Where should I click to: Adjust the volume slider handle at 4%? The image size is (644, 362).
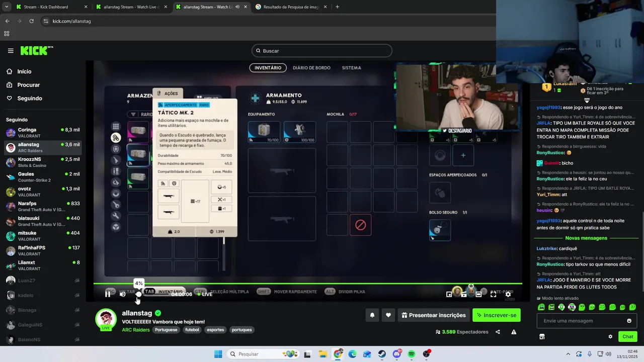(138, 294)
